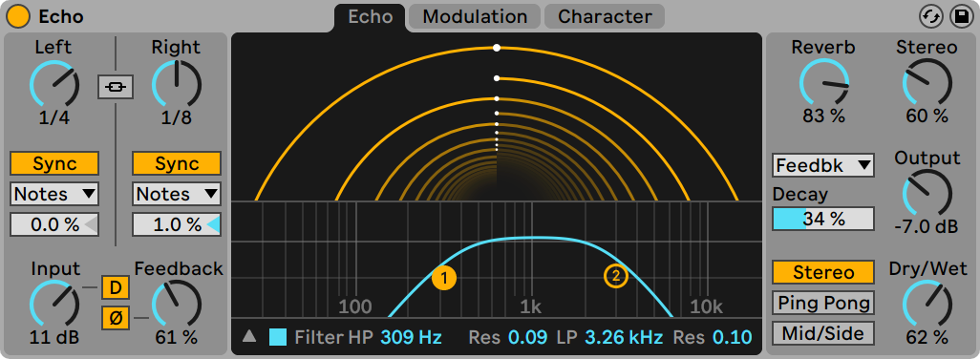Toggle the Ø phase invert button
The image size is (980, 359).
click(x=115, y=318)
